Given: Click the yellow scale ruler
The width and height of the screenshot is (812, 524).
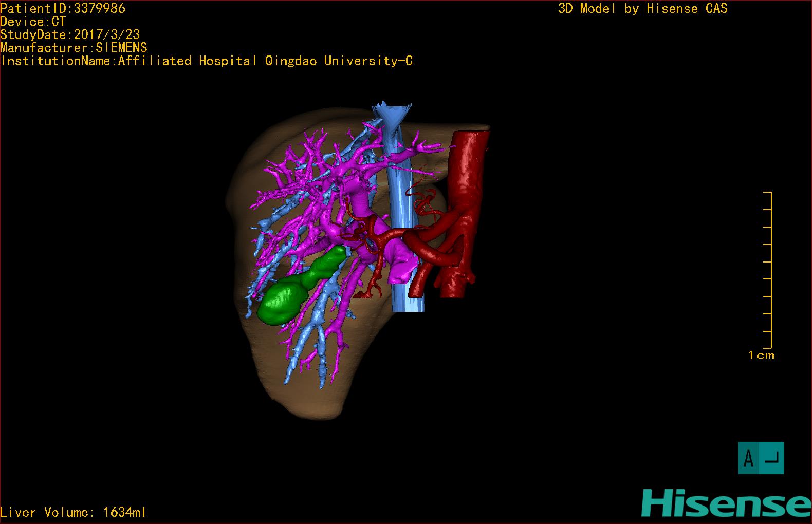Looking at the screenshot, I should (768, 270).
